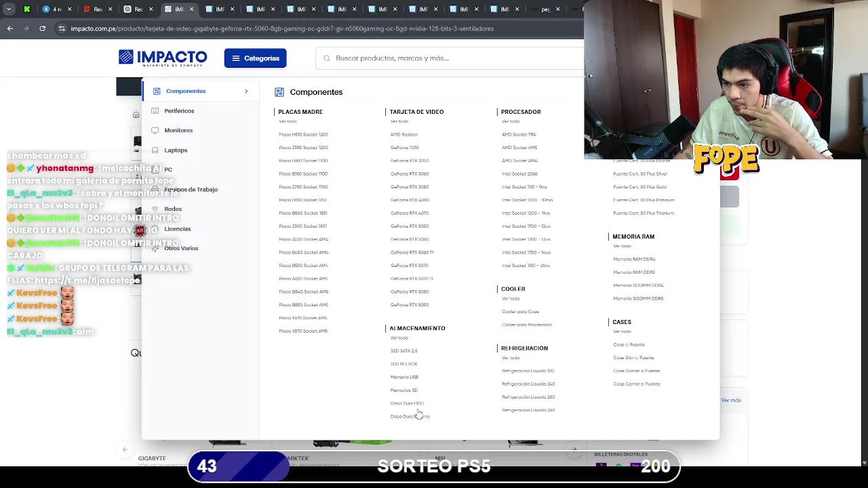Select Intel Socket 1851 - Ultra
The image size is (868, 488).
[526, 266]
